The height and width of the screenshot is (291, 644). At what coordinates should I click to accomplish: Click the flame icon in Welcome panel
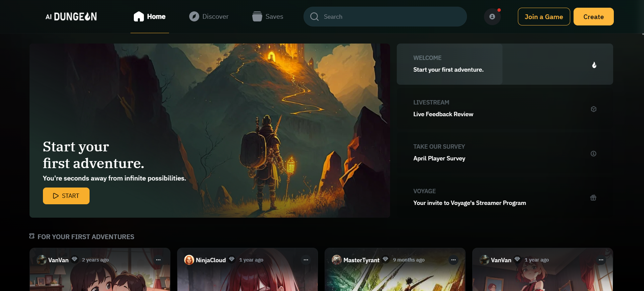594,65
